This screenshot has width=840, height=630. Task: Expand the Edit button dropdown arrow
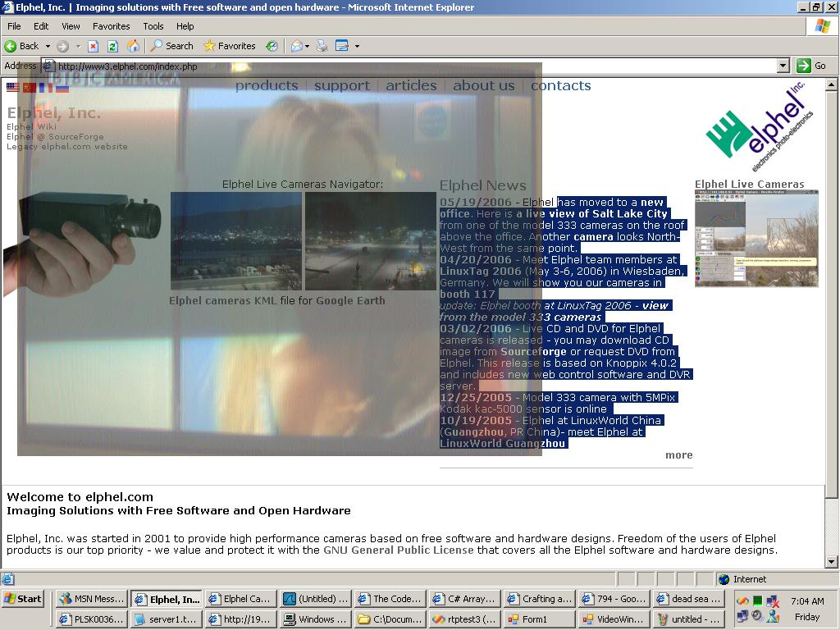coord(357,46)
